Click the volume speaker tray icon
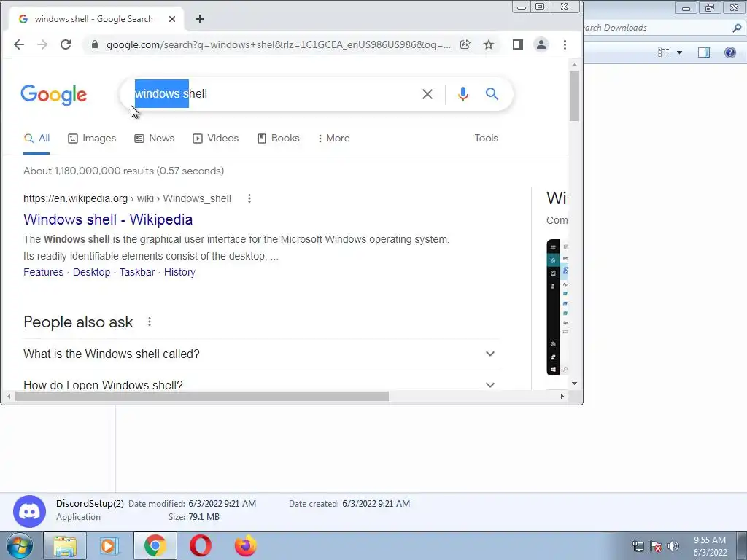The height and width of the screenshot is (560, 747). (673, 546)
